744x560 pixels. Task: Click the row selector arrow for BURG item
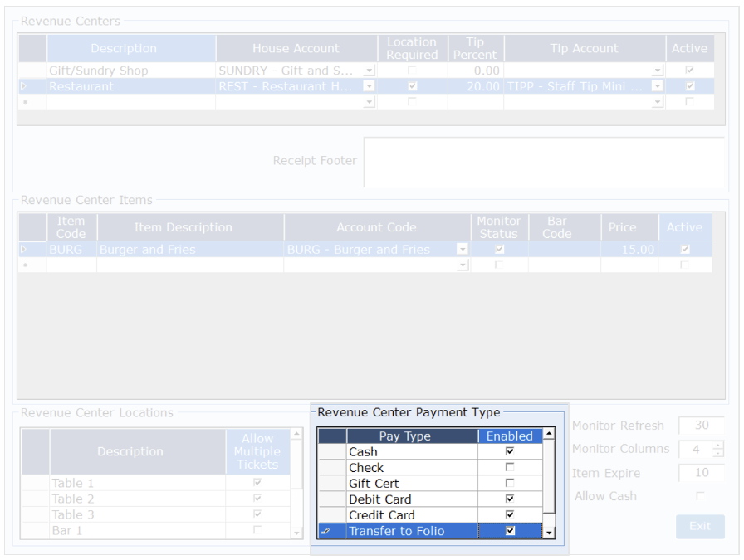coord(24,249)
